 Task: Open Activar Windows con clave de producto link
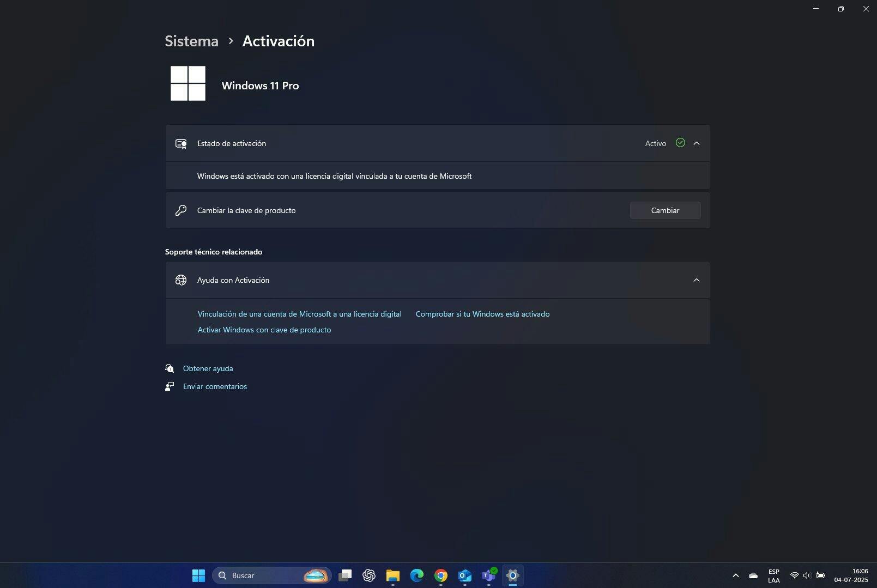pos(264,330)
